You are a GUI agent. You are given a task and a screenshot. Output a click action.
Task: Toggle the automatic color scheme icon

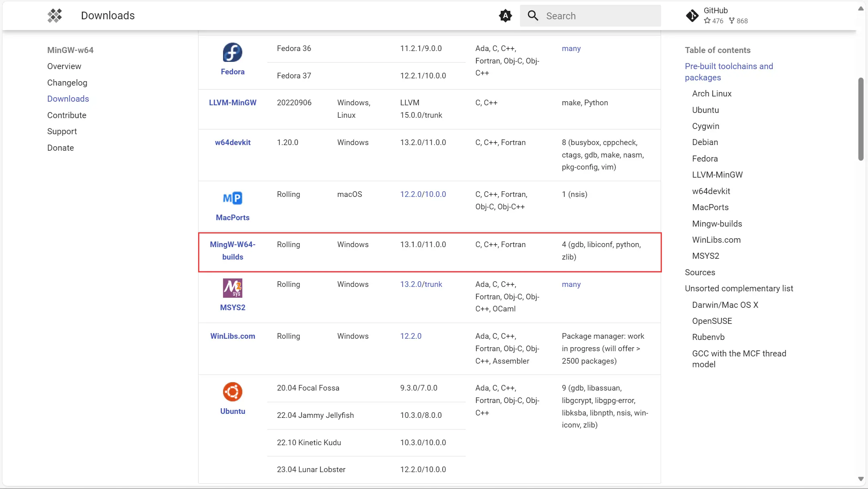coord(505,16)
